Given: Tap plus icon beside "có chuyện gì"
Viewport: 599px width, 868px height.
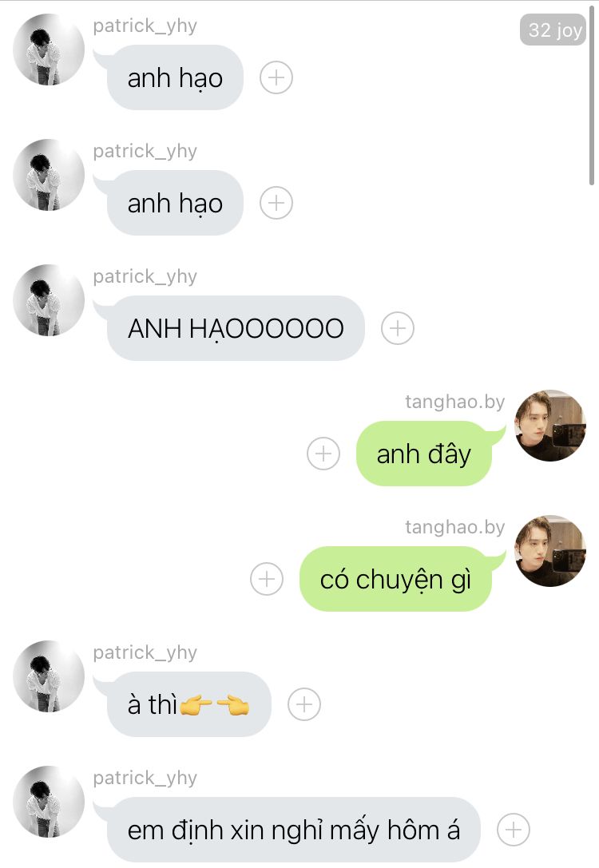Looking at the screenshot, I should (x=267, y=579).
